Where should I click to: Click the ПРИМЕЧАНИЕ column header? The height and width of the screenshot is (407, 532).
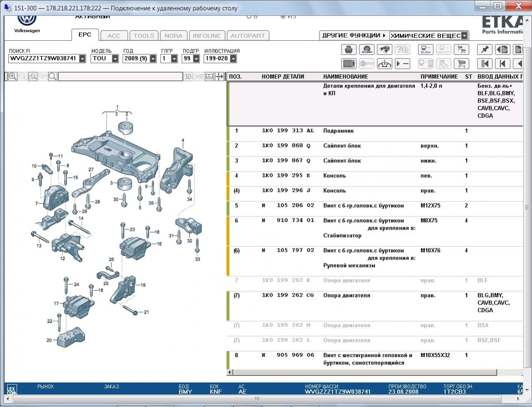click(439, 77)
